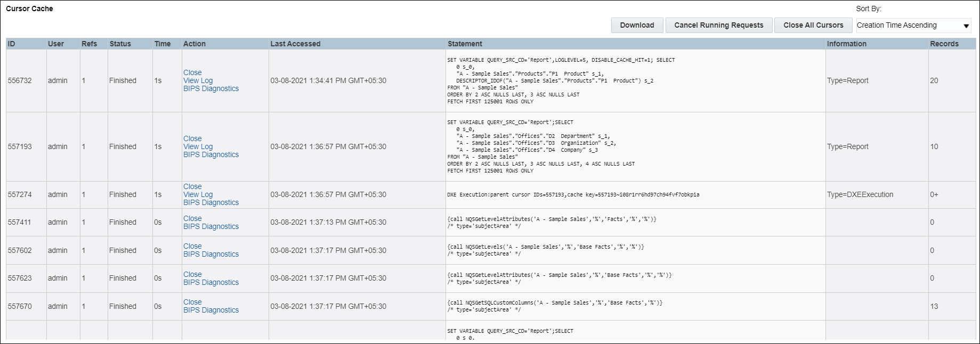Open View Log for cursor 557274
Viewport: 980px width, 344px height.
click(x=198, y=194)
